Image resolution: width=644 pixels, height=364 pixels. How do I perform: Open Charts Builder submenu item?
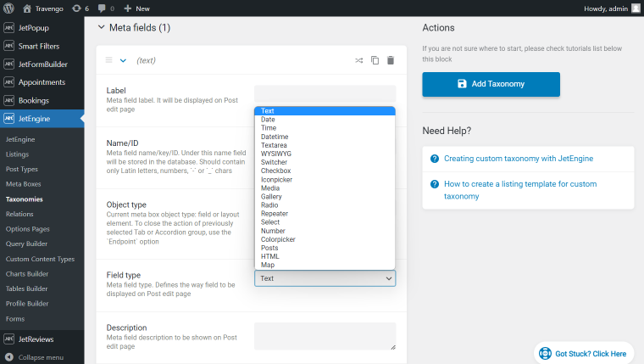pos(27,273)
